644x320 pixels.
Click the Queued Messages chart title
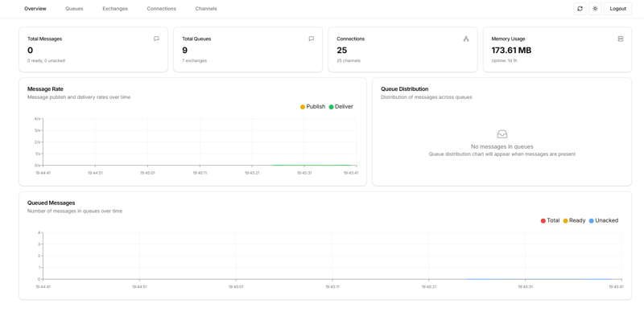[51, 203]
